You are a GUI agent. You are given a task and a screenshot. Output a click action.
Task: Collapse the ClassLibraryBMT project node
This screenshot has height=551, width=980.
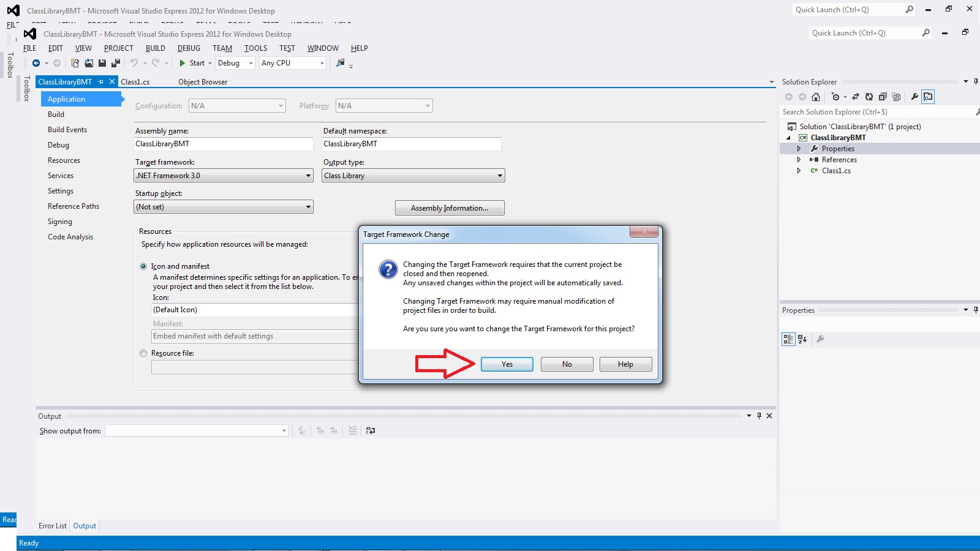(789, 138)
